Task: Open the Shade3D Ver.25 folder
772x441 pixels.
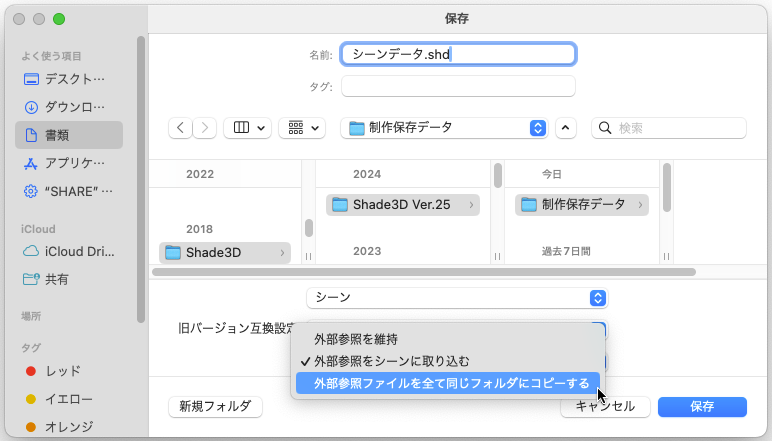Action: pyautogui.click(x=401, y=205)
